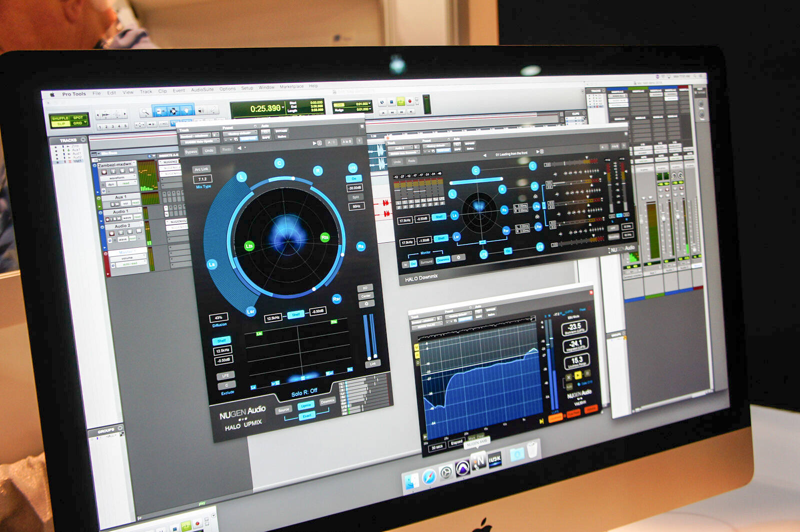Click Center button in Halo Upmix

[366, 296]
